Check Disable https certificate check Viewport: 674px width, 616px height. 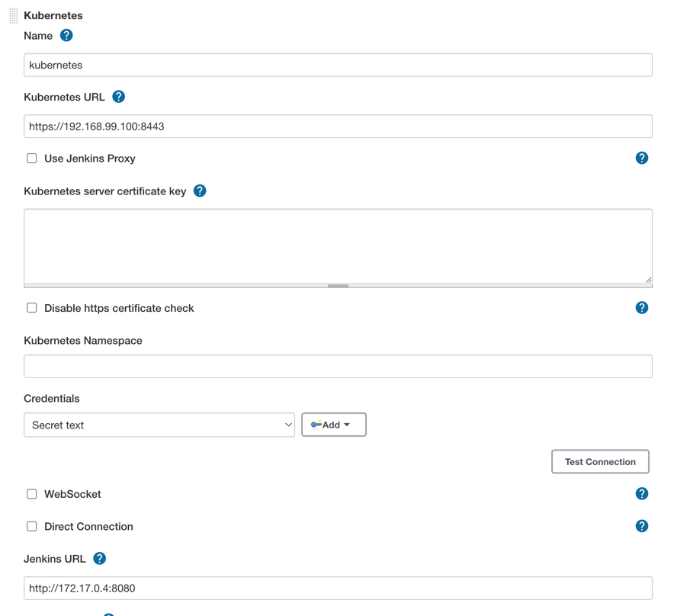[31, 307]
